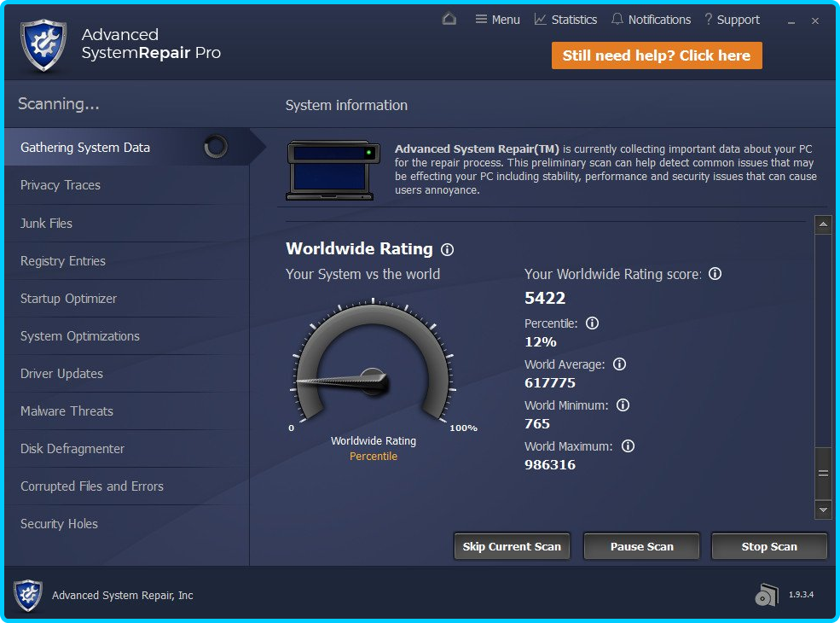Select Registry Entries in sidebar
This screenshot has width=840, height=623.
click(x=126, y=260)
